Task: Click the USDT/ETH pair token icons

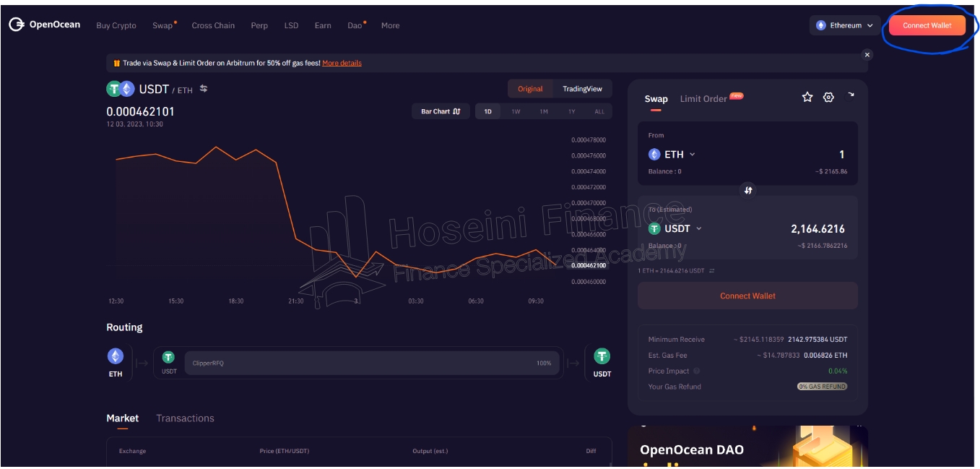Action: click(x=121, y=89)
